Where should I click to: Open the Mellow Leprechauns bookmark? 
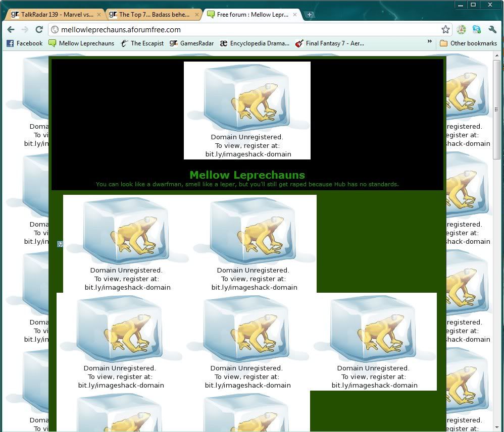tap(81, 43)
